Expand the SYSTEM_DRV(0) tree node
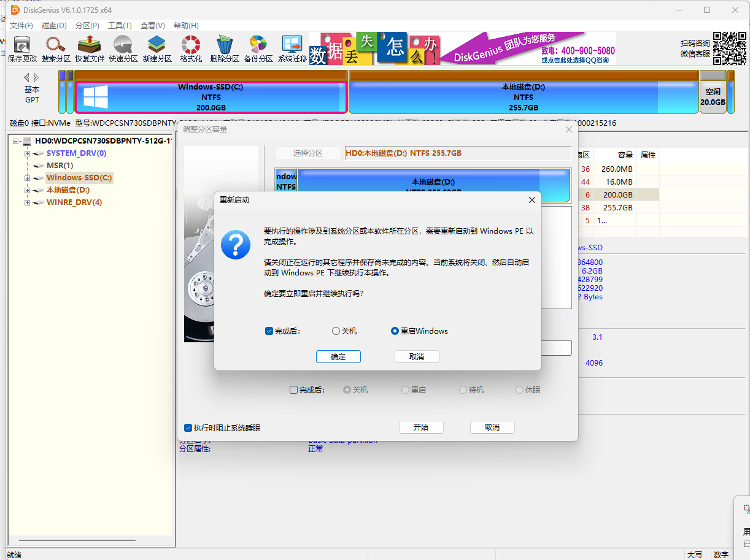Screen dimensions: 750x560 [28, 153]
